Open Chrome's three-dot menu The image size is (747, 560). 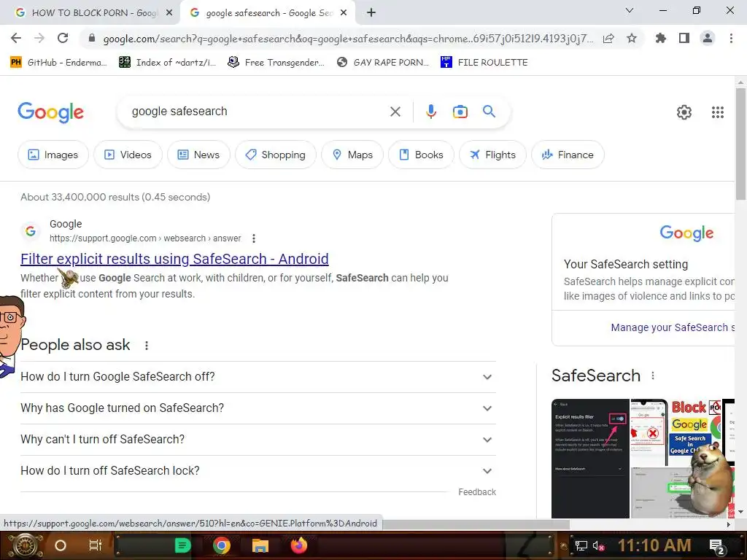(x=731, y=38)
